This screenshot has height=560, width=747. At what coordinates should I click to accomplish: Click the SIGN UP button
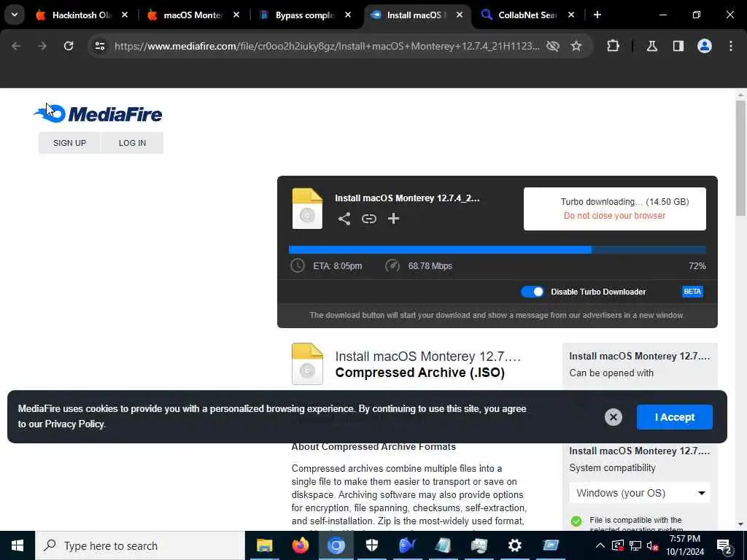(x=69, y=143)
